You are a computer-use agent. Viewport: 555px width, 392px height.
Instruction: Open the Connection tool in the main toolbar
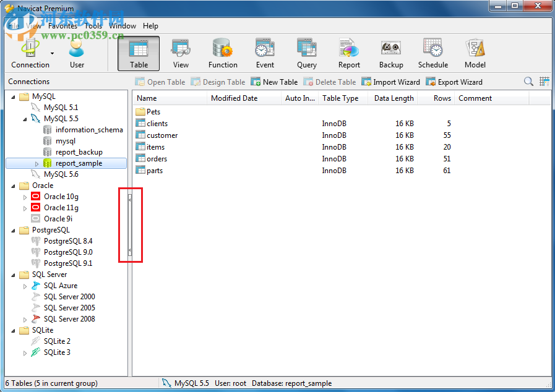coord(30,54)
